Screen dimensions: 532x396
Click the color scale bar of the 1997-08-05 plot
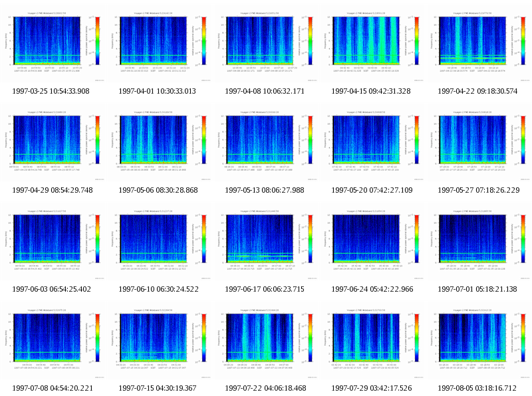click(523, 338)
